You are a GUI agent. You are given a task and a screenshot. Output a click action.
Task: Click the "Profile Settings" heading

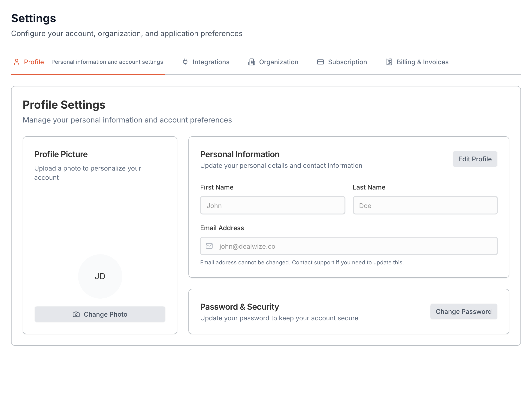pyautogui.click(x=64, y=105)
